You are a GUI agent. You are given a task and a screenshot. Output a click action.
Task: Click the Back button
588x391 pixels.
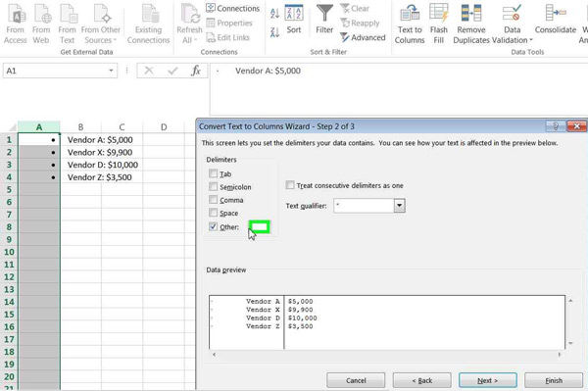coord(421,380)
